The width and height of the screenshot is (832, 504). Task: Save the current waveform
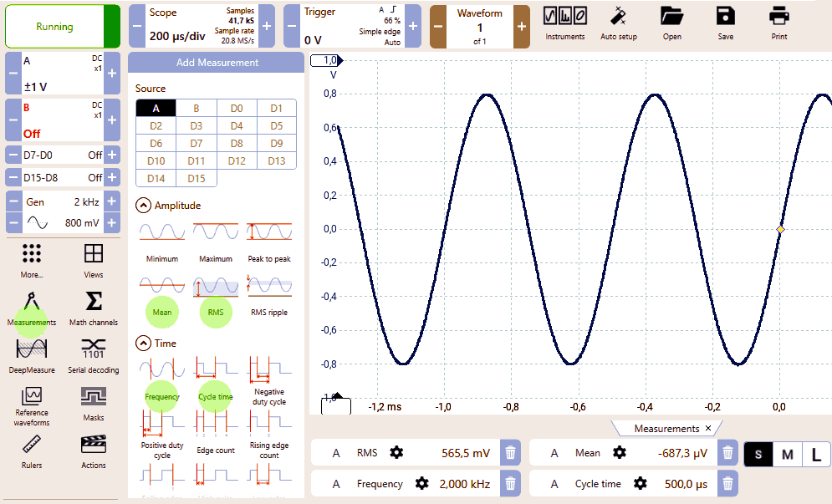coord(725,24)
